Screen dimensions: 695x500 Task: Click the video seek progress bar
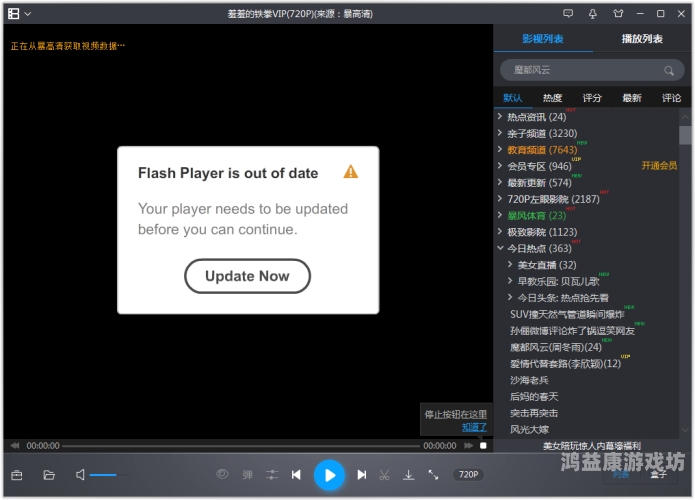pos(241,446)
